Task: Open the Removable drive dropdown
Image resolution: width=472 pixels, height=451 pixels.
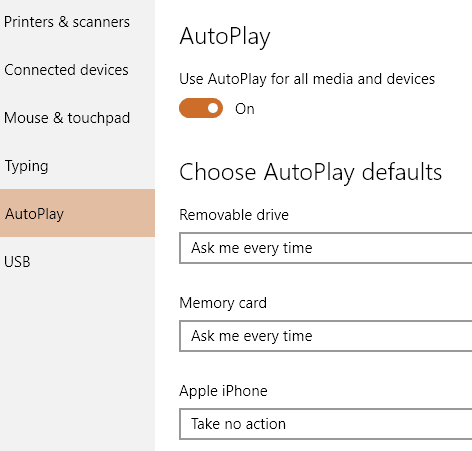Action: pyautogui.click(x=326, y=248)
